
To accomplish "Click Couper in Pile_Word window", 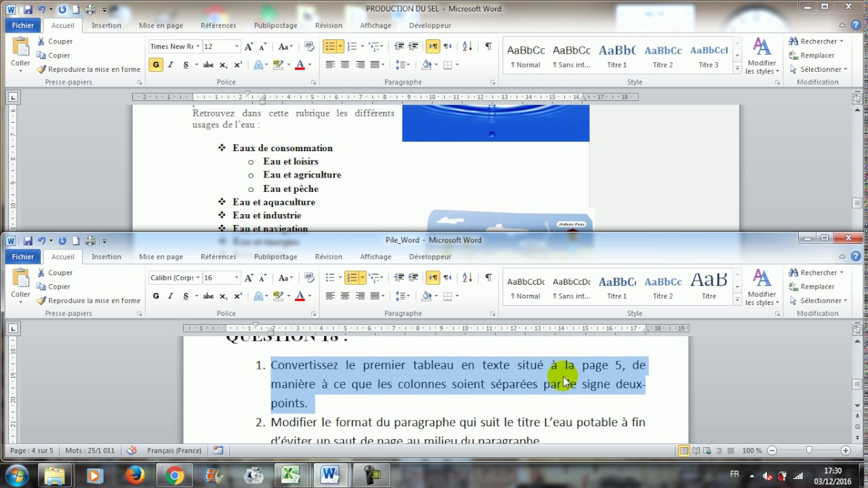I will click(x=55, y=272).
